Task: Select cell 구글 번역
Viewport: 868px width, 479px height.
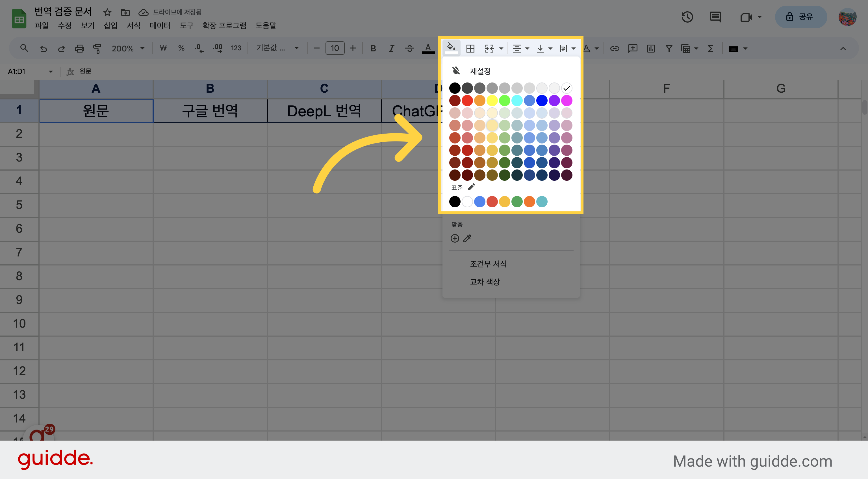Action: [x=210, y=110]
